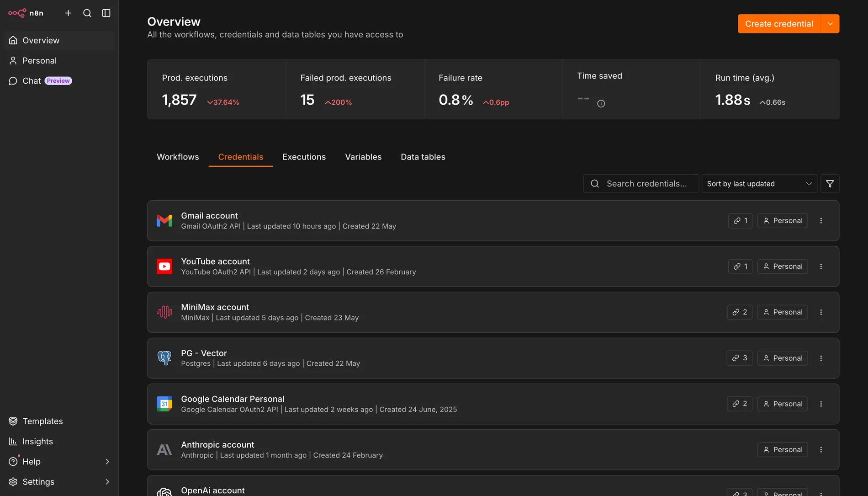868x496 pixels.
Task: Open the Gmail account credential title
Action: click(209, 216)
